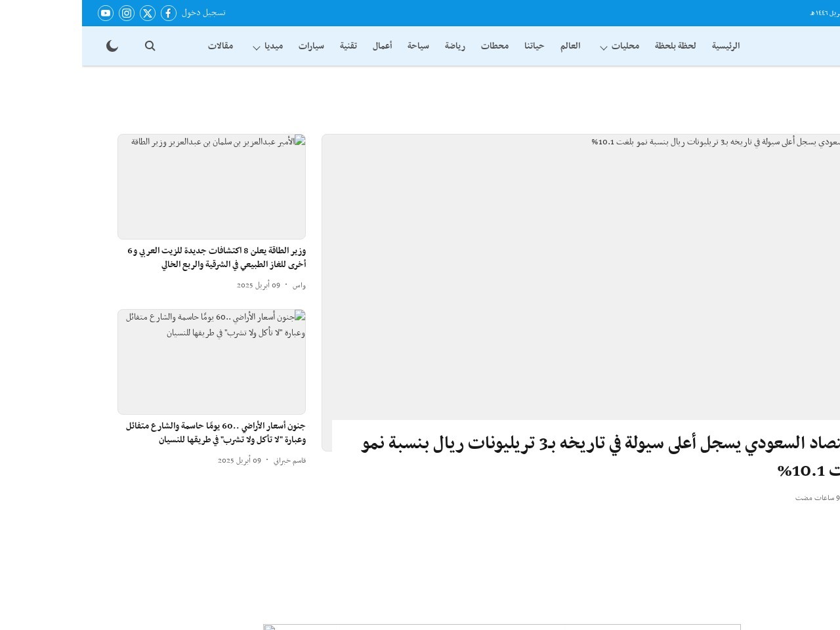The width and height of the screenshot is (840, 630).
Task: Toggle dark mode with the moon icon
Action: [x=112, y=46]
